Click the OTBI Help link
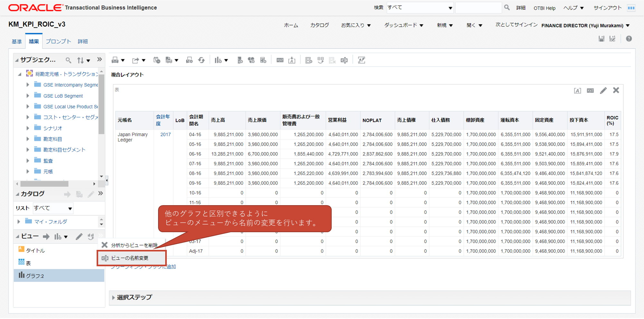 (x=545, y=8)
